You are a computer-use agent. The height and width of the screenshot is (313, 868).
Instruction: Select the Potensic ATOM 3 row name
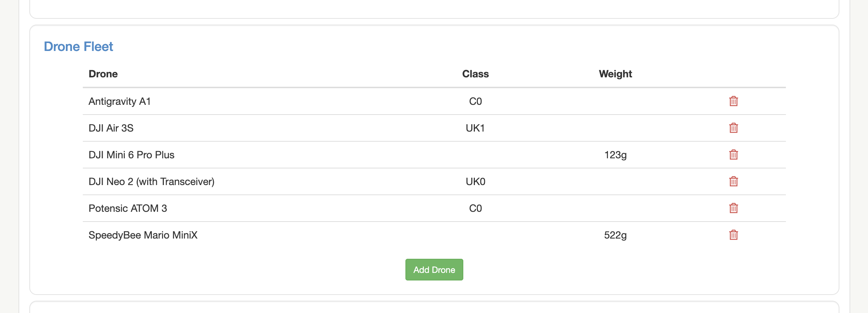(128, 208)
